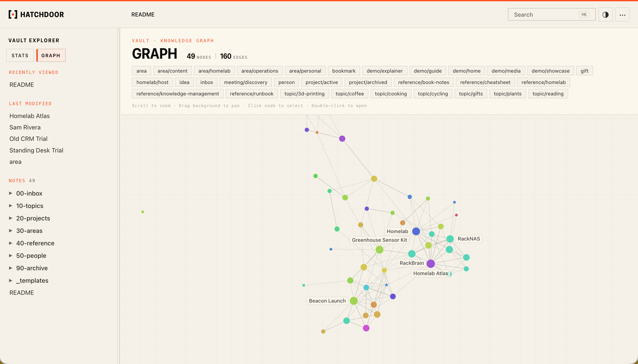Switch to the STATS tab

20,55
